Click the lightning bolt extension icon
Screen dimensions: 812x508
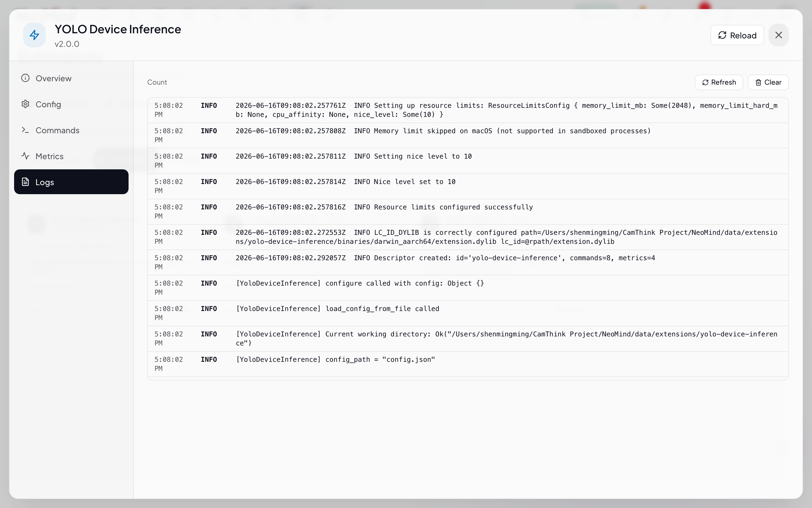click(x=34, y=35)
